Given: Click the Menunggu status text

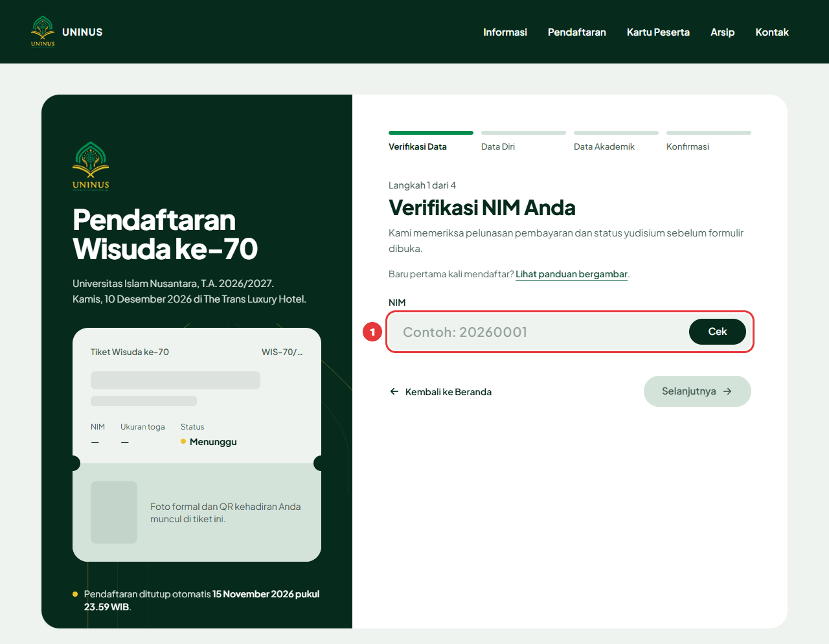Looking at the screenshot, I should (213, 442).
